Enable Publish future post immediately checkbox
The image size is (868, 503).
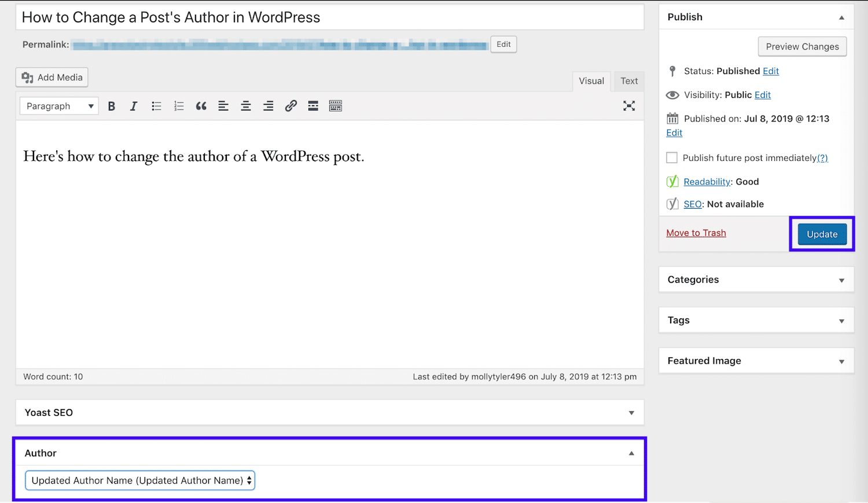pos(672,157)
